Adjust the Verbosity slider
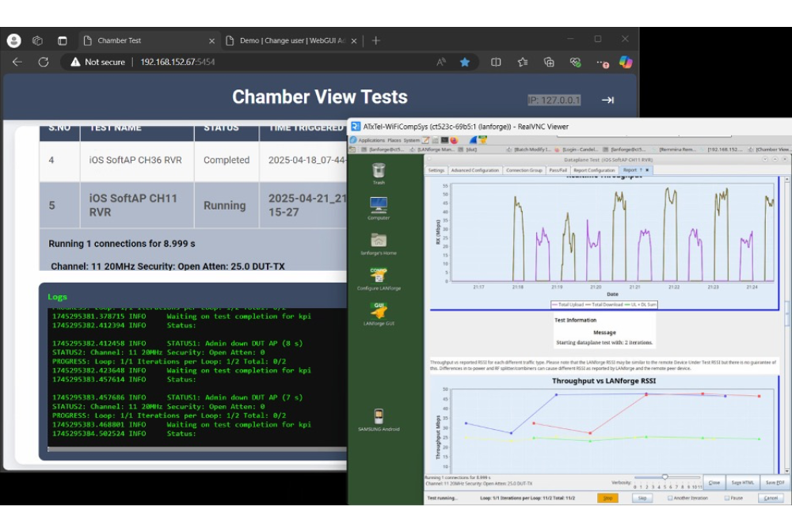 click(664, 477)
